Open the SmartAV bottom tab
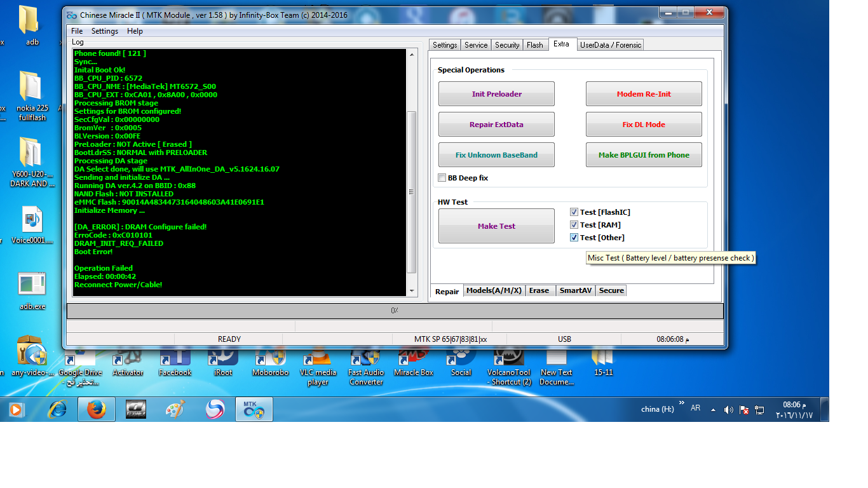Viewport: 868px width, 488px height. pos(576,290)
